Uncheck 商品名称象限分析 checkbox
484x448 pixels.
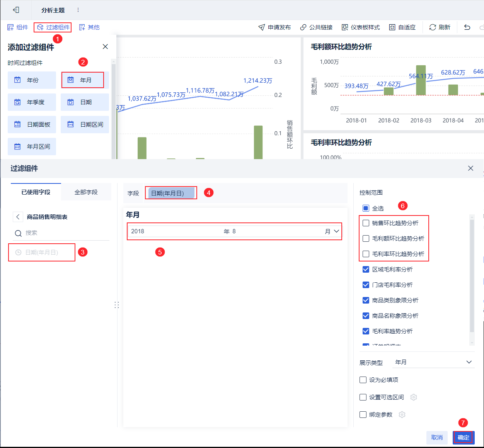click(366, 316)
